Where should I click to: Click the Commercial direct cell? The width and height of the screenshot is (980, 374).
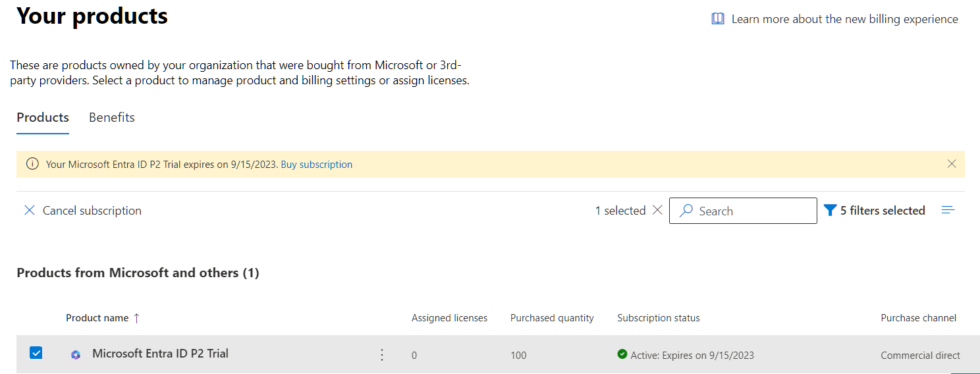click(x=921, y=356)
